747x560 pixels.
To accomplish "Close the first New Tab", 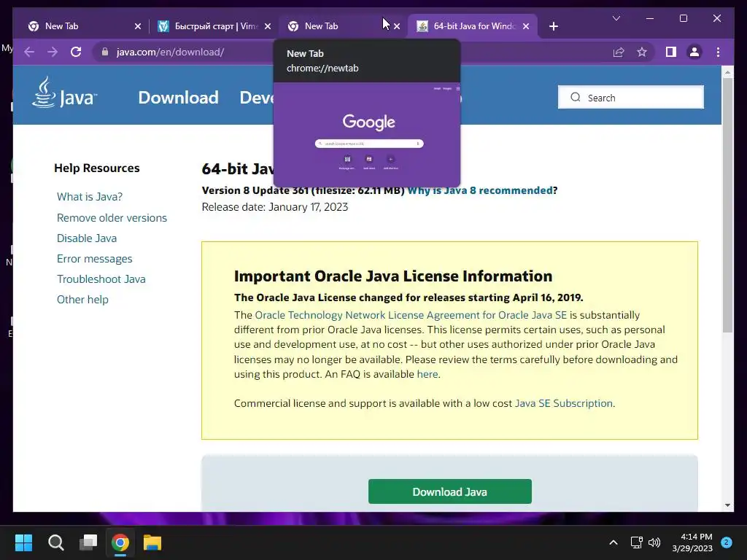I will point(138,26).
